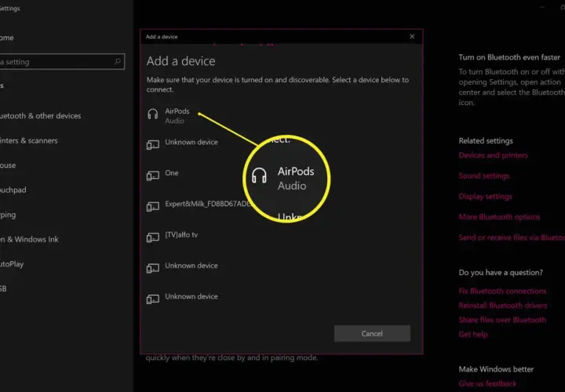565x392 pixels.
Task: Cancel adding a device
Action: (372, 333)
